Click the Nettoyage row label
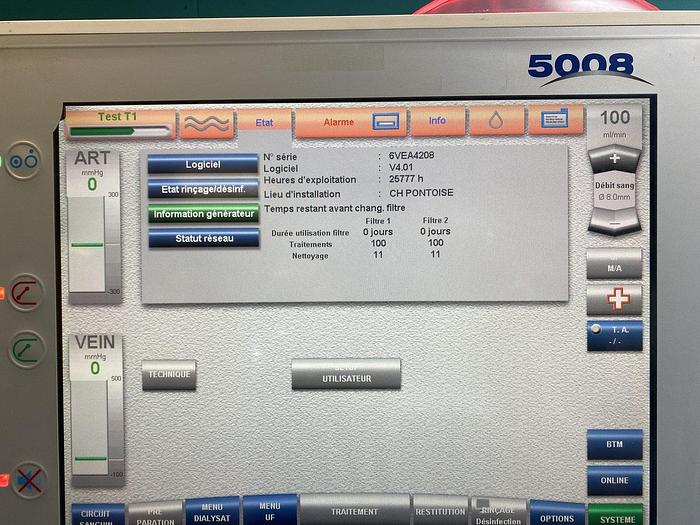700x525 pixels. coord(310,256)
